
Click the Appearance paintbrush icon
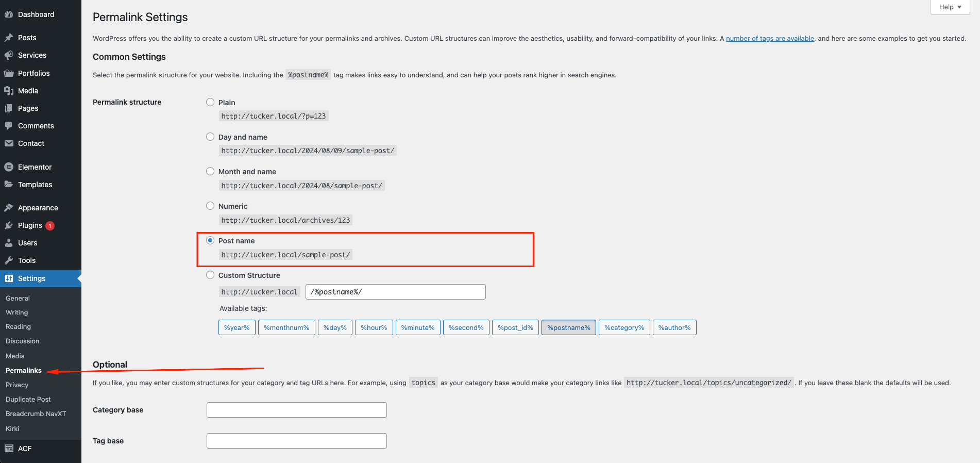pyautogui.click(x=9, y=208)
